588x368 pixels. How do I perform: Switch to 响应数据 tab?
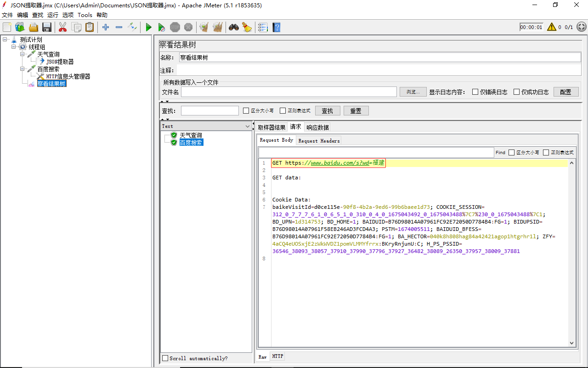[x=317, y=127]
